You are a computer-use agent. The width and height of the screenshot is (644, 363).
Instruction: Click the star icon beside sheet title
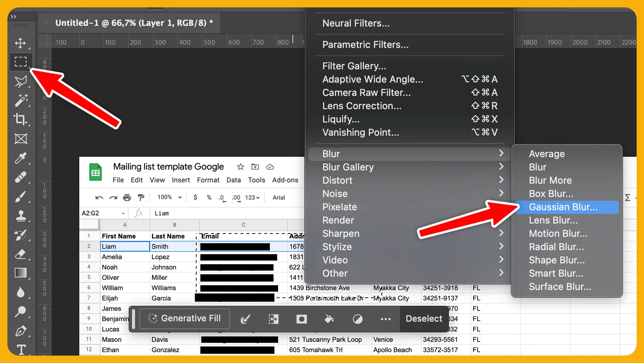(x=240, y=167)
